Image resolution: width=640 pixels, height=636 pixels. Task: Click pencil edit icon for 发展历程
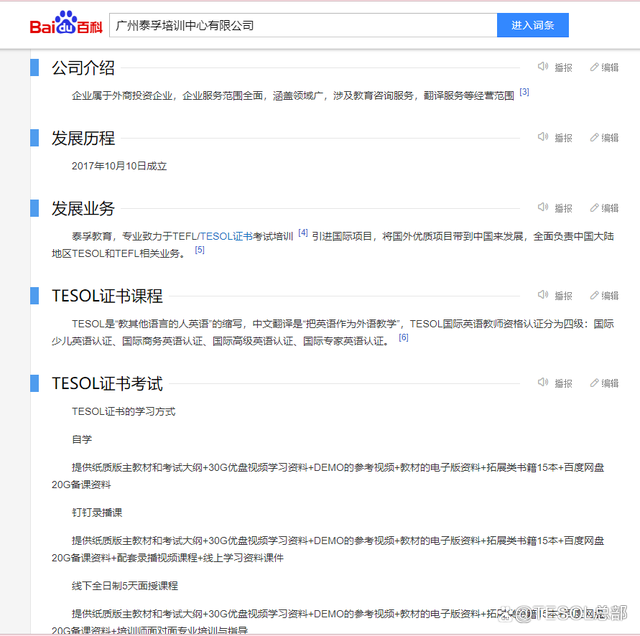pos(594,137)
